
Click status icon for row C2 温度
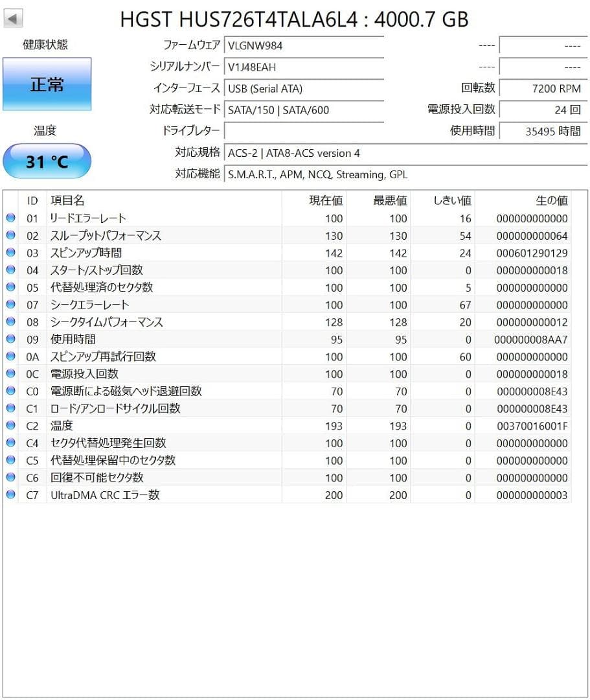pos(11,425)
